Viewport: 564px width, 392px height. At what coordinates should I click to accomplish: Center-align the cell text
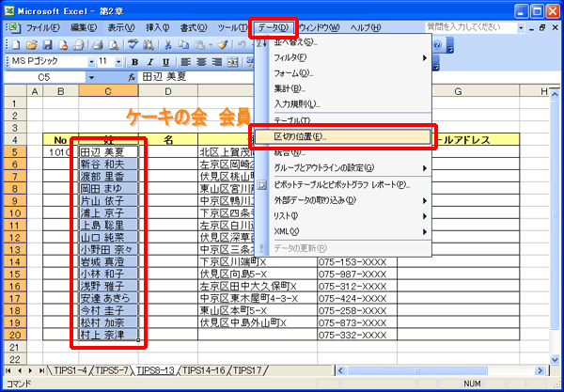pos(201,62)
